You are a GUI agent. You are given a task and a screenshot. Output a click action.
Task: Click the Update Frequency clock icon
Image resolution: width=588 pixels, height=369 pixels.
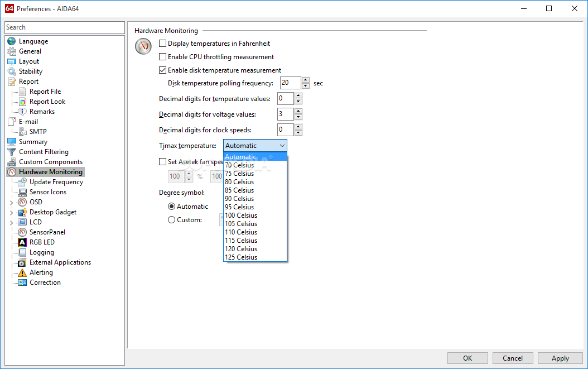pyautogui.click(x=22, y=182)
